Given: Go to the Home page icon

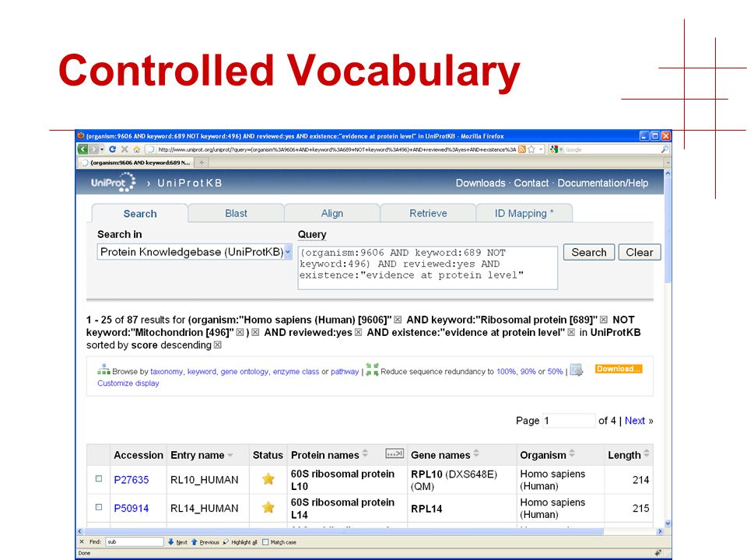Looking at the screenshot, I should pos(137,149).
